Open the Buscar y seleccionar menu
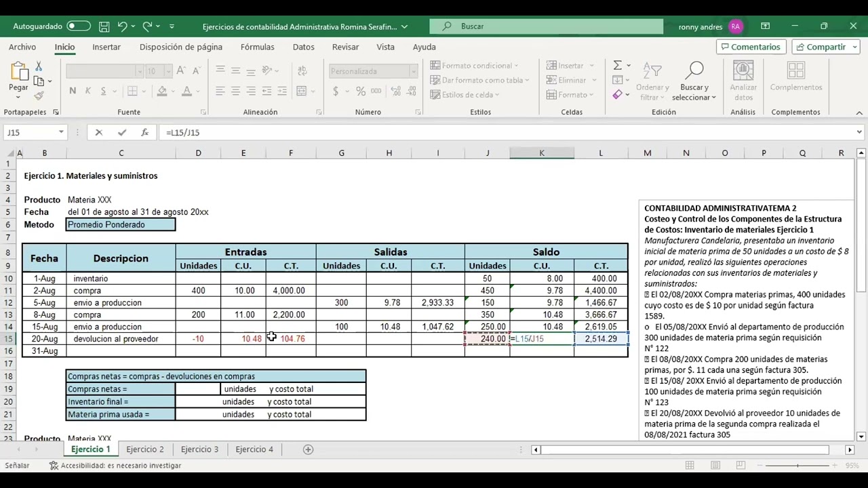Image resolution: width=868 pixels, height=488 pixels. pos(694,82)
